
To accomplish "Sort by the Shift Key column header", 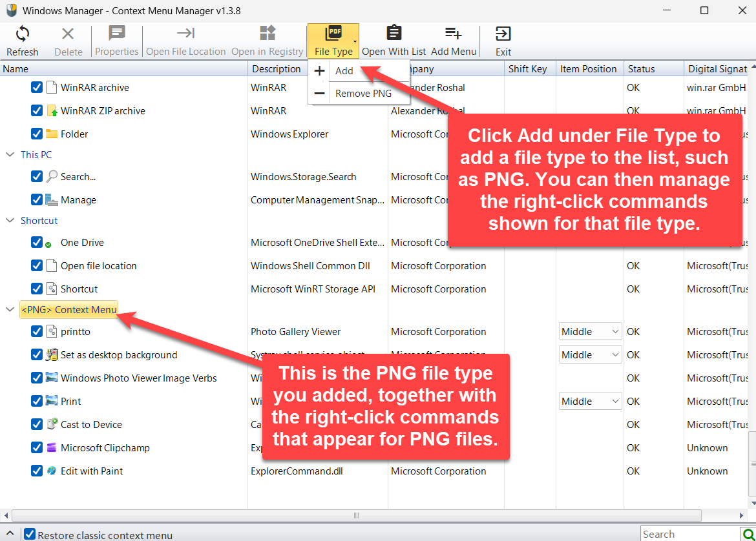I will tap(530, 69).
